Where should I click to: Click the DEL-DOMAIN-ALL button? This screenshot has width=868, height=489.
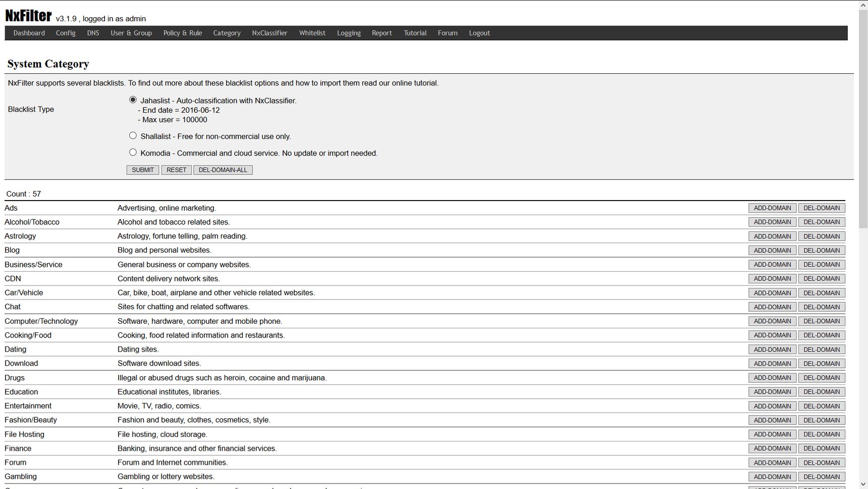coord(223,170)
